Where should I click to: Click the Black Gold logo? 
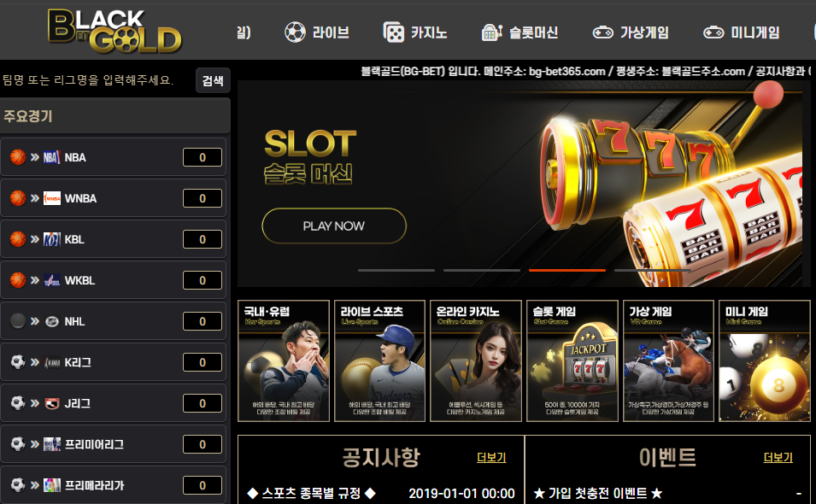[x=114, y=32]
